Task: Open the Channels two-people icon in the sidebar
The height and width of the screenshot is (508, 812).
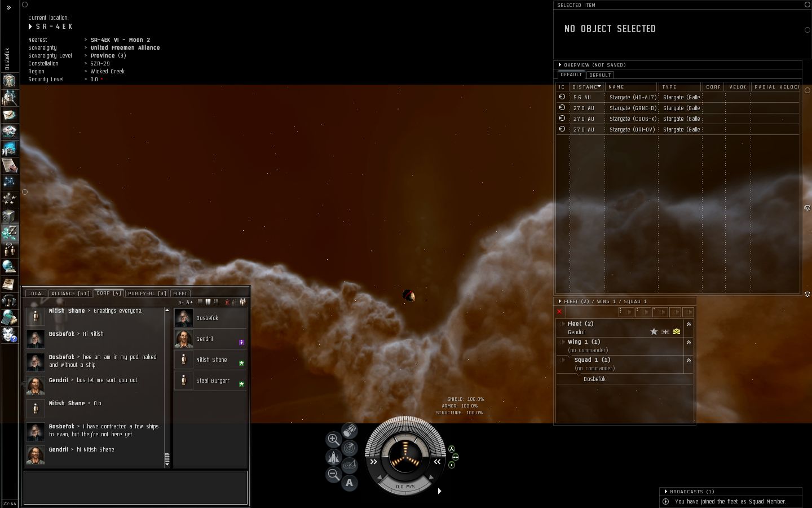Action: point(9,249)
